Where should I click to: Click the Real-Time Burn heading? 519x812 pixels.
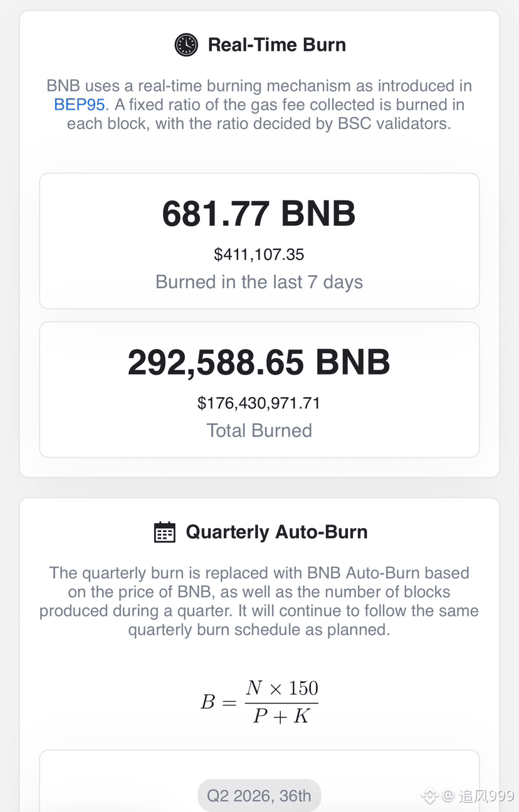[x=277, y=45]
